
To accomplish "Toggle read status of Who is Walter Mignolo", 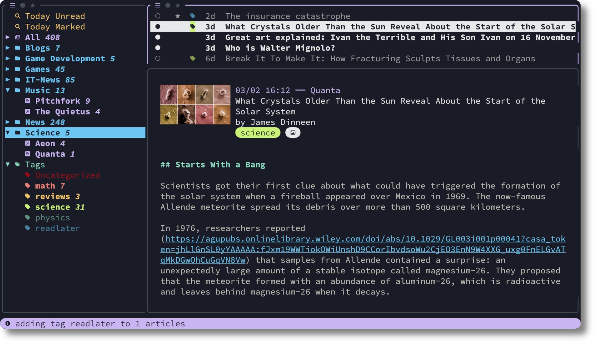I will [158, 48].
